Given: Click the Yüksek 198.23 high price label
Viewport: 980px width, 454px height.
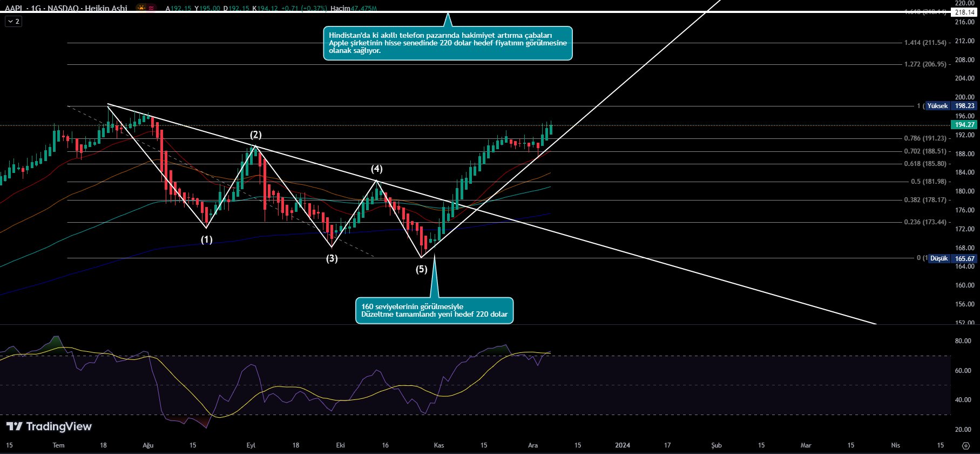Looking at the screenshot, I should pyautogui.click(x=951, y=106).
